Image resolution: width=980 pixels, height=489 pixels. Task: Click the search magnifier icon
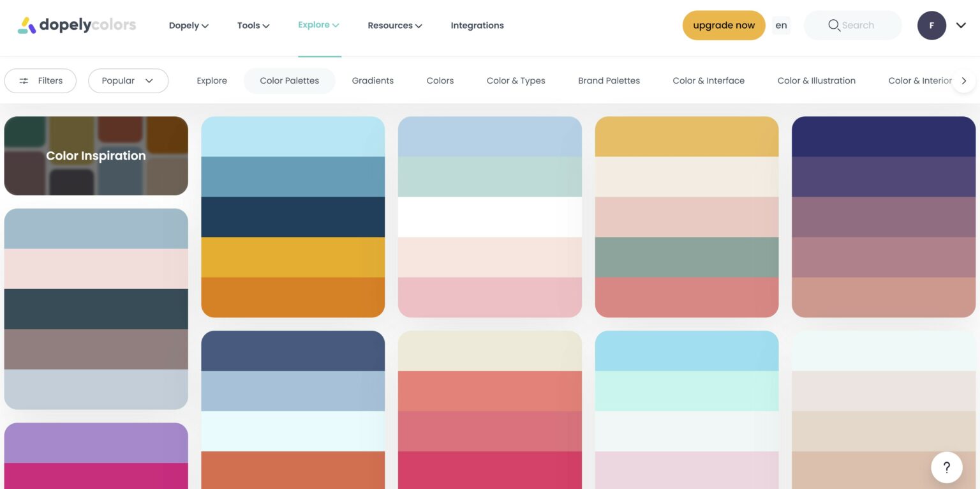coord(833,26)
